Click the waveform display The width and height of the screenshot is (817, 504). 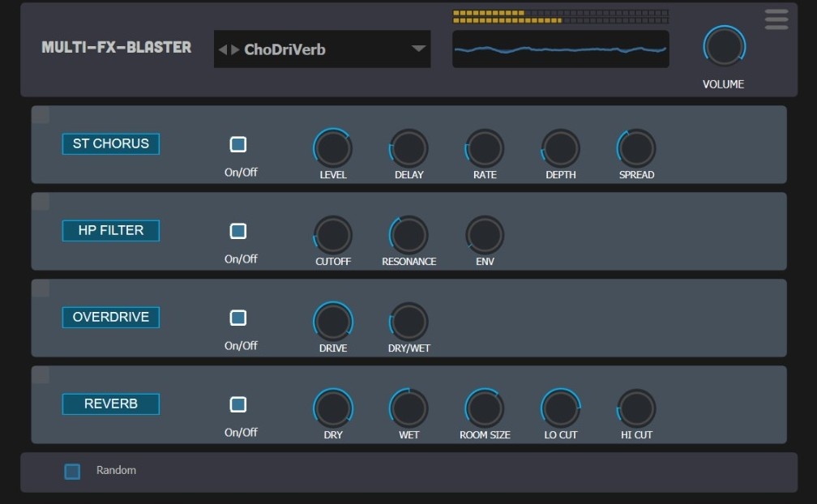[560, 49]
